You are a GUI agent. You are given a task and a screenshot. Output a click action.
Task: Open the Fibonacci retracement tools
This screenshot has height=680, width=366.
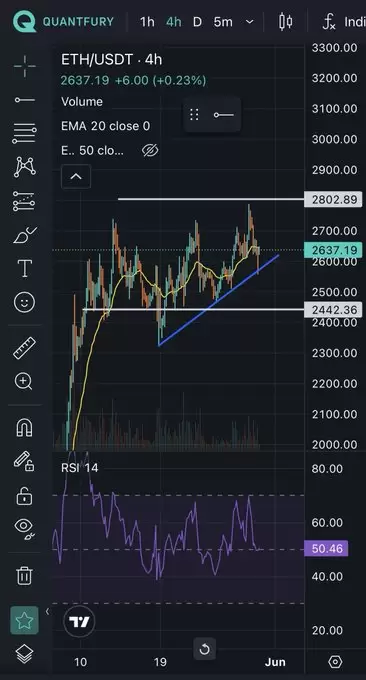click(x=25, y=134)
